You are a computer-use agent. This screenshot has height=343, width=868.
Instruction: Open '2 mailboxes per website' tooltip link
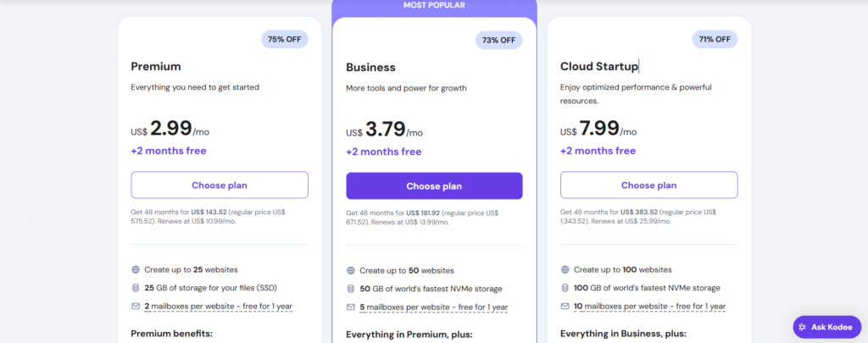219,306
